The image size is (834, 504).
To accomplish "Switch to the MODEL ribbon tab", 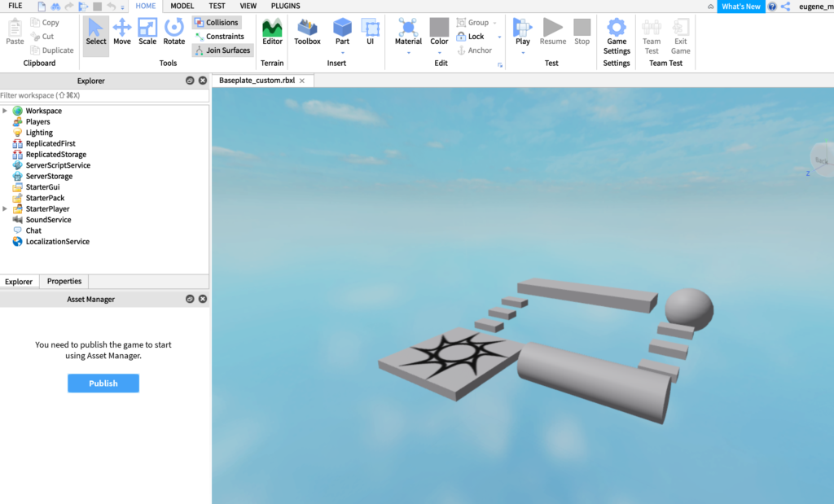I will tap(182, 6).
